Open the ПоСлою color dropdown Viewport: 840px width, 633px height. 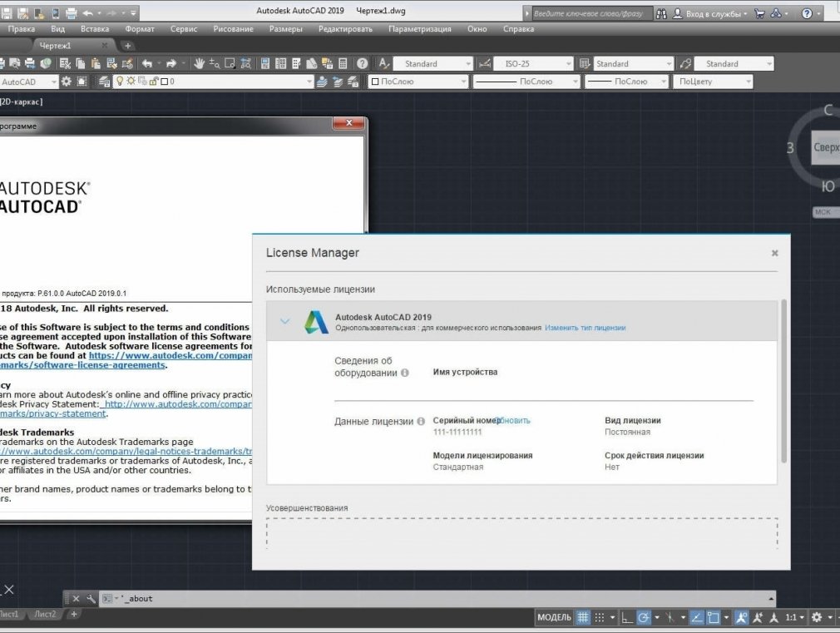click(x=418, y=82)
